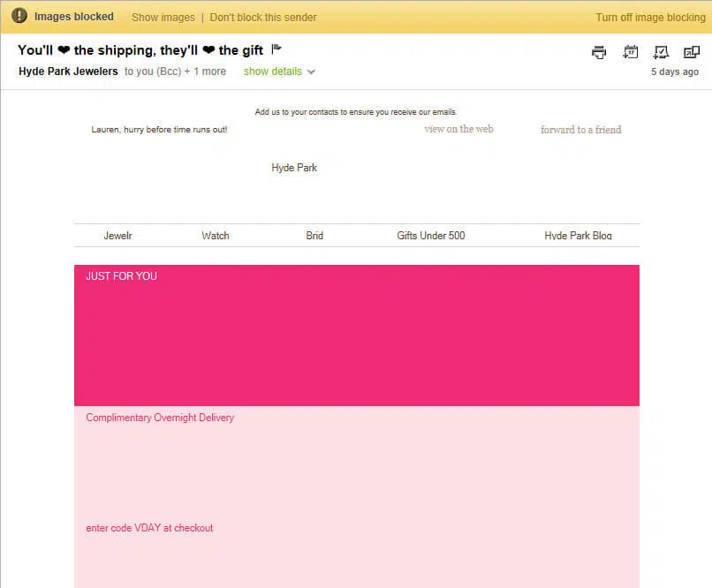Go to the Hyde Park Blog
Screen dimensions: 712x588
pyautogui.click(x=578, y=236)
